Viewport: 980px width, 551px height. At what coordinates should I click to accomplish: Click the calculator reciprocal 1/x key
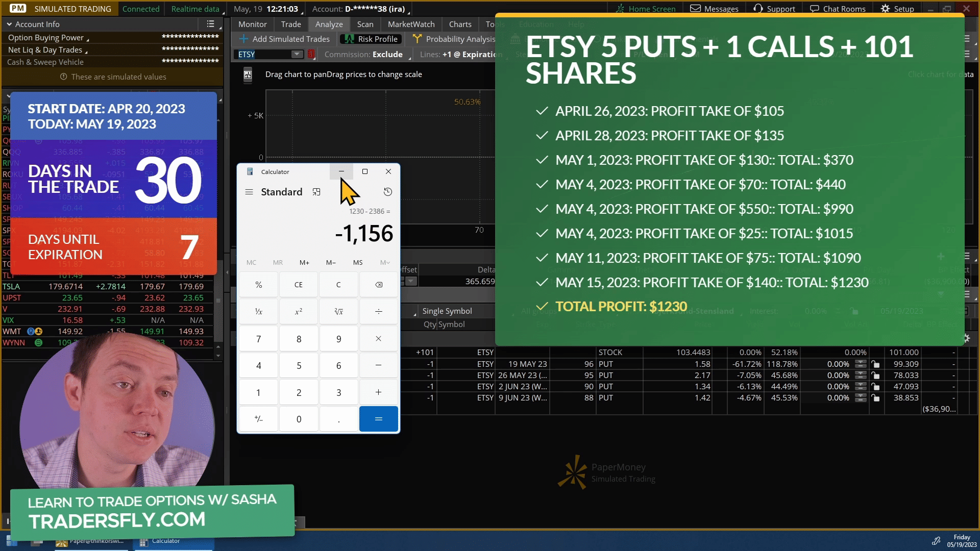259,311
